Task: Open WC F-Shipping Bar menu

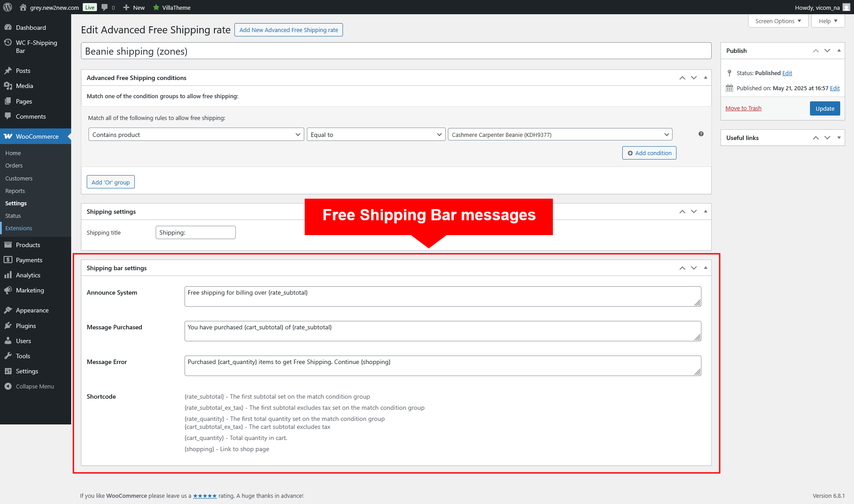Action: 36,47
